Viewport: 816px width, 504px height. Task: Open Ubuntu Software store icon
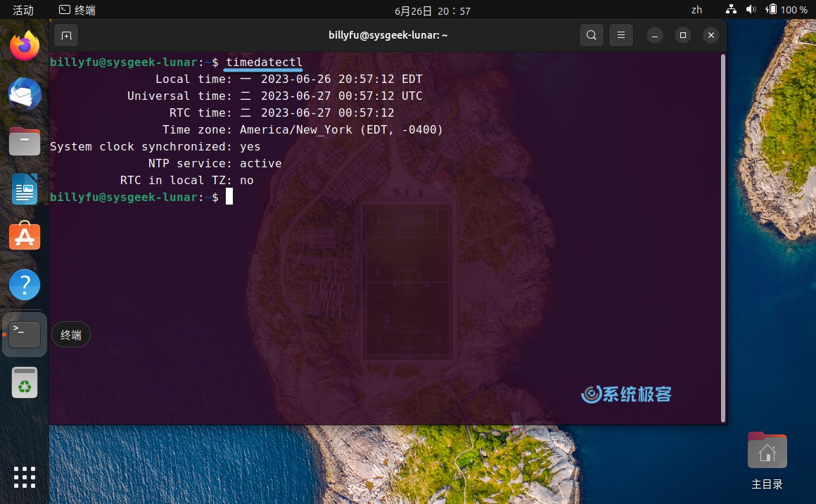pyautogui.click(x=25, y=235)
